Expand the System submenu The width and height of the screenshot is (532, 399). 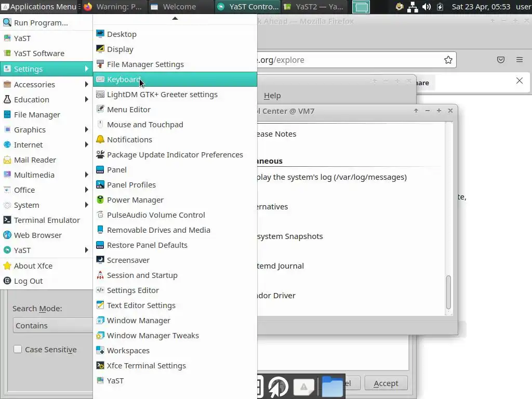point(46,205)
